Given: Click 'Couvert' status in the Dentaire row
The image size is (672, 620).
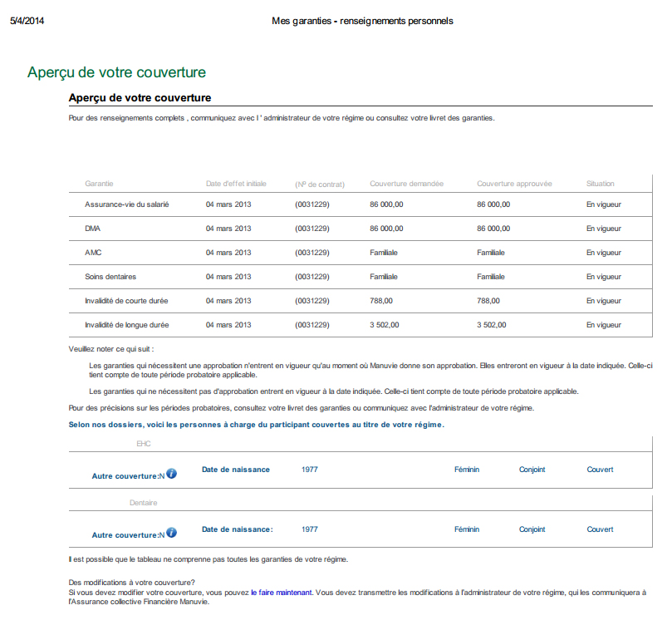Looking at the screenshot, I should point(600,529).
